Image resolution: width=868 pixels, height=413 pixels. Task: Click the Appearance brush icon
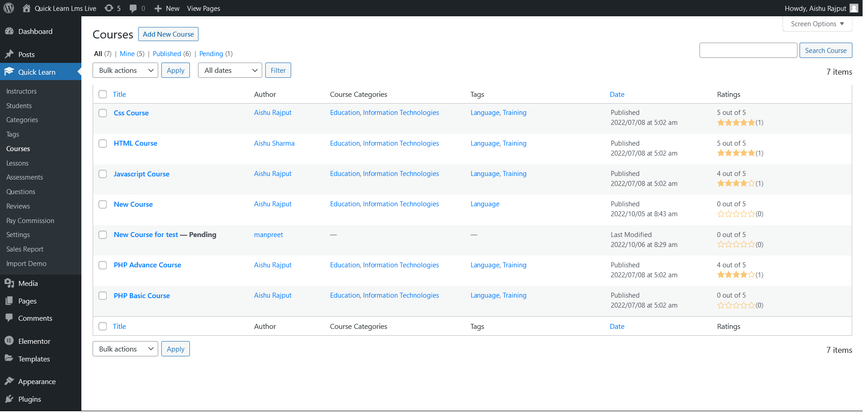point(9,381)
